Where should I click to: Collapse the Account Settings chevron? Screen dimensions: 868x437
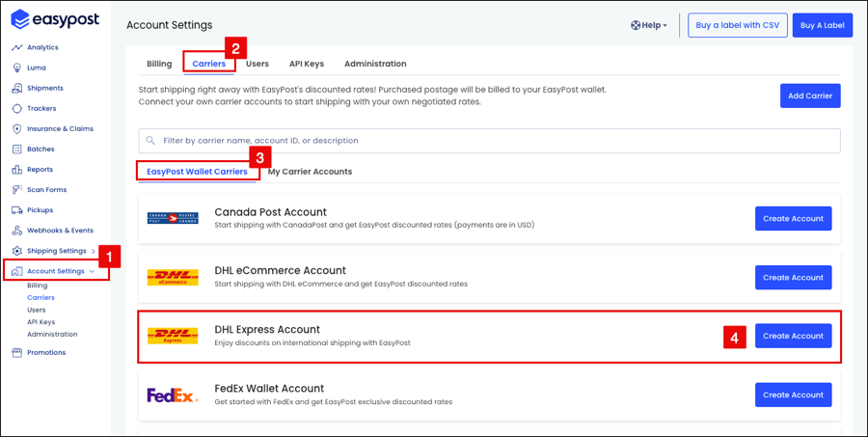pos(92,271)
